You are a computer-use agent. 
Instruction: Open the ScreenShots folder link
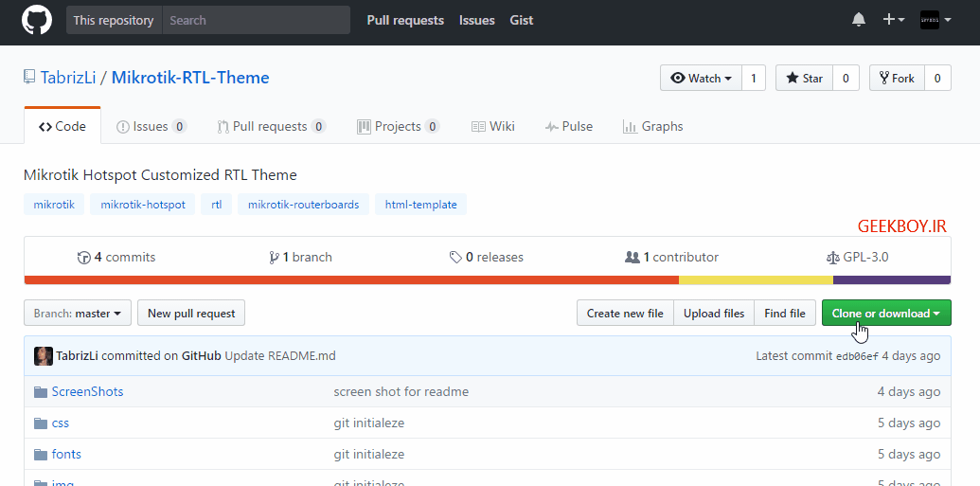[87, 391]
